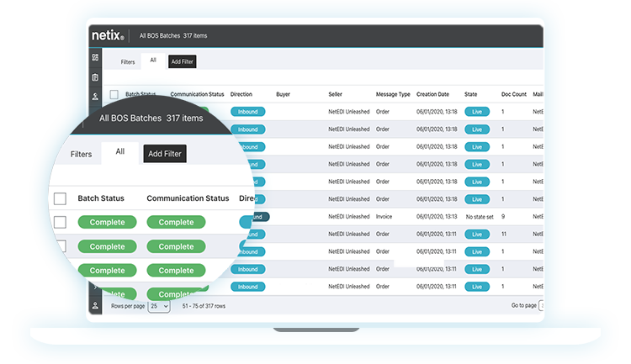Click the Go to page input field

click(541, 306)
